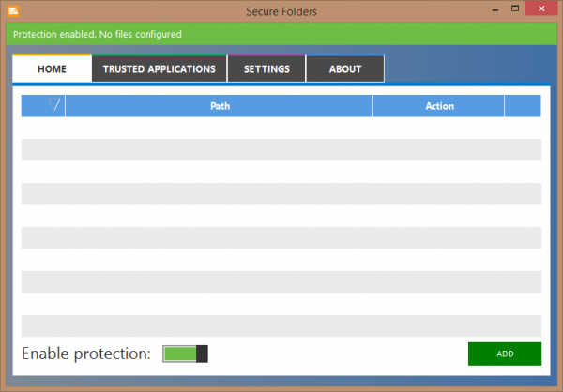Close the Secure Folders window
Viewport: 563px width, 392px height.
click(541, 8)
